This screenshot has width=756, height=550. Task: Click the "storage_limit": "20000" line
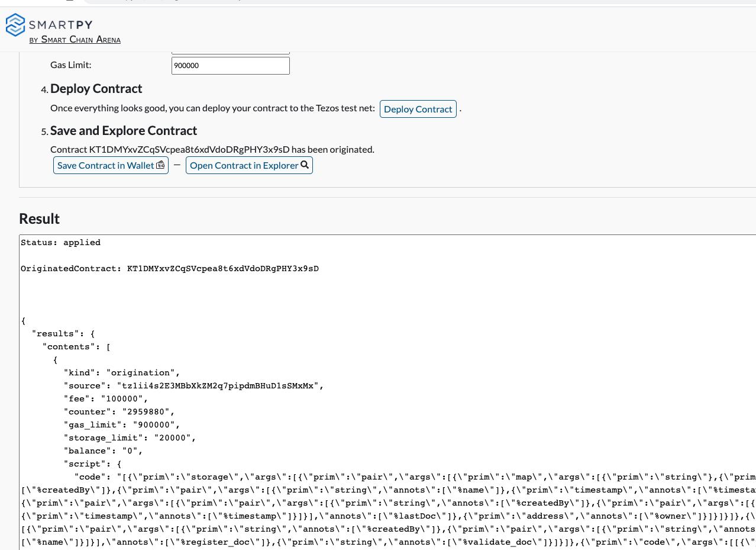[x=130, y=438]
